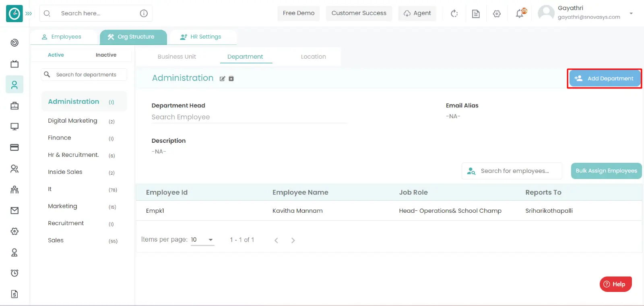Click the Search for departments field
The width and height of the screenshot is (644, 306).
click(x=86, y=75)
